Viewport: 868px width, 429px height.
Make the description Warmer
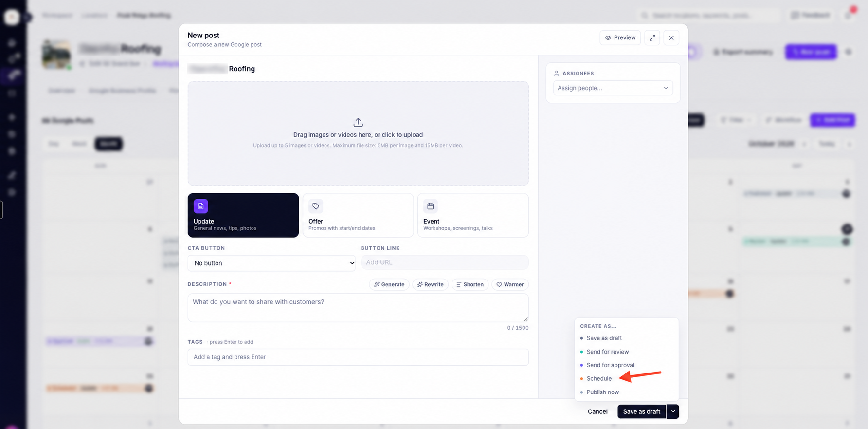point(510,284)
